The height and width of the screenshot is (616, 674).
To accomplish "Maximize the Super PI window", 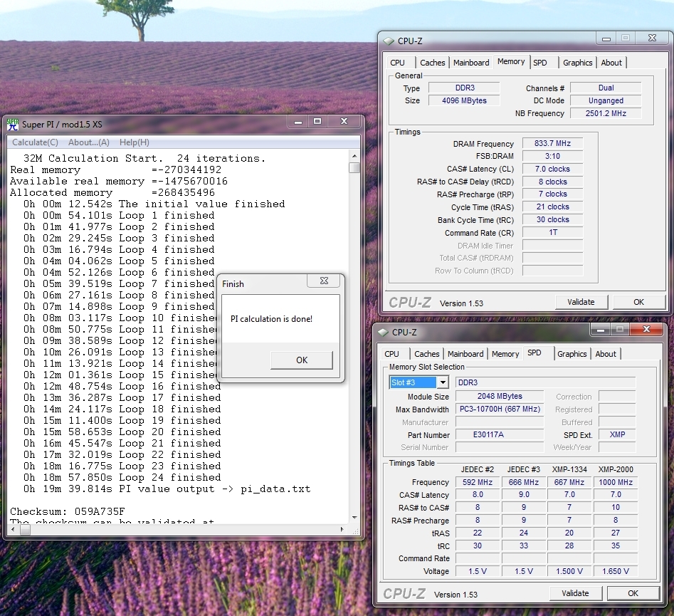I will click(x=317, y=122).
